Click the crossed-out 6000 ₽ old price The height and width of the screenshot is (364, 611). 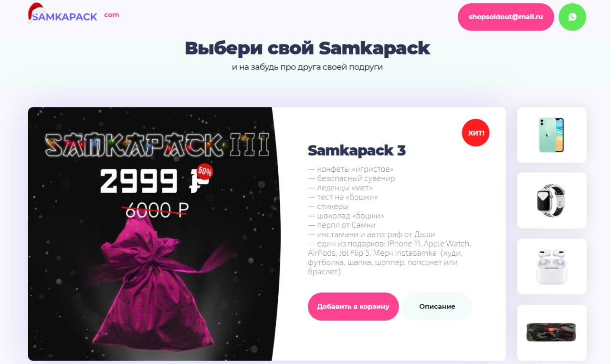pyautogui.click(x=156, y=209)
